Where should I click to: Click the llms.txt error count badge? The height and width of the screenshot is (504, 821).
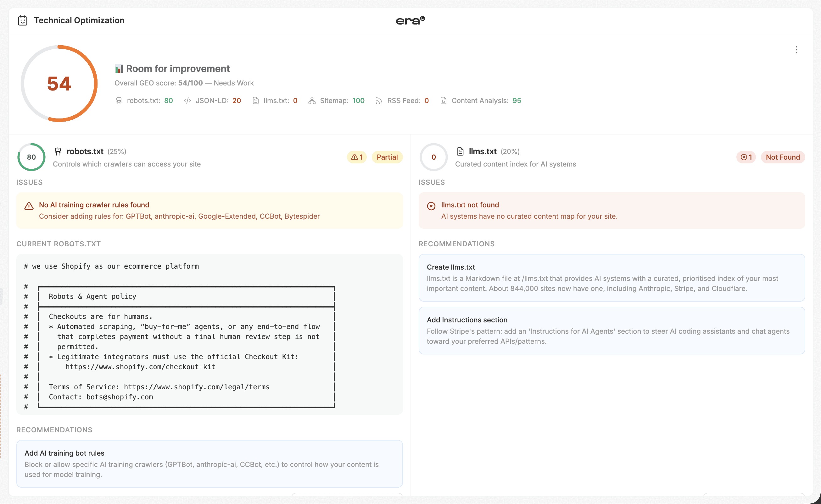pos(746,157)
